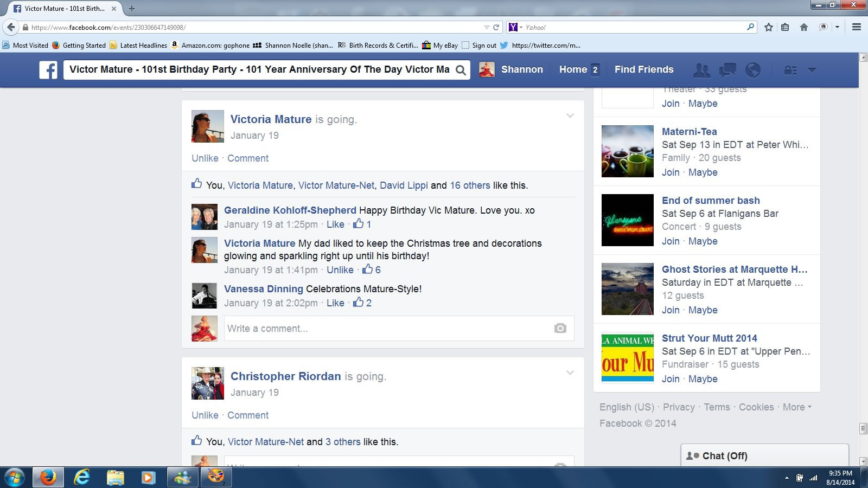Open the '3 others' likes list
Screen dimensions: 868x488
343,442
